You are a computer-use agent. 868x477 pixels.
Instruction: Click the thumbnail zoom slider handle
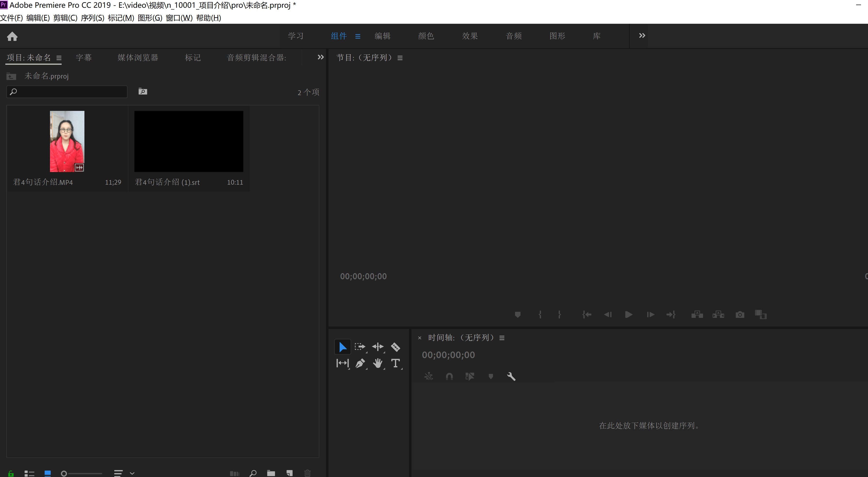(64, 473)
